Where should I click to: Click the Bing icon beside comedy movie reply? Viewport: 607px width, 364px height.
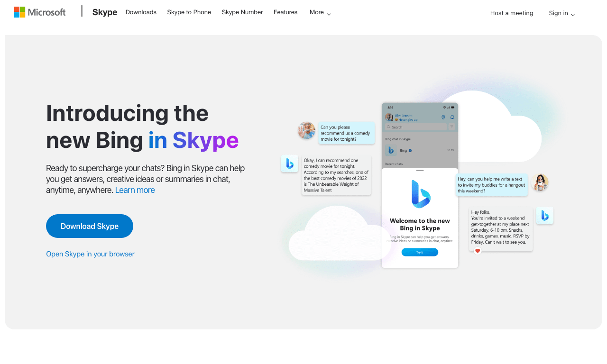[290, 164]
